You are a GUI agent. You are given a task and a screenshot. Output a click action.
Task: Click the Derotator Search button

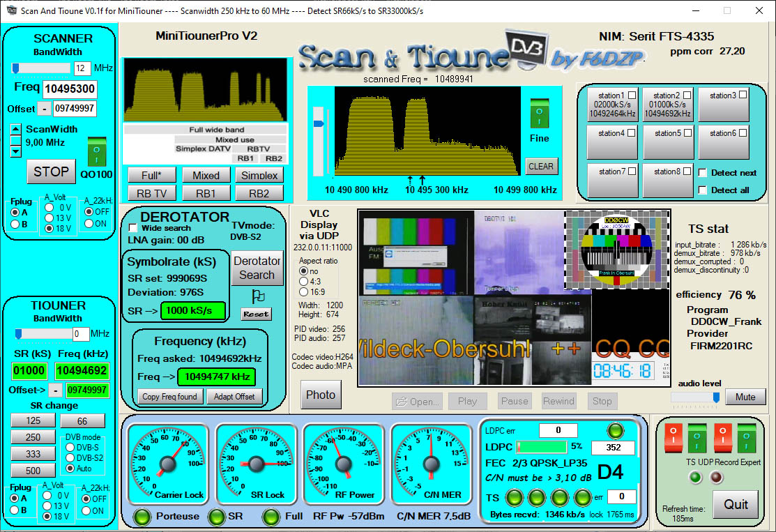257,268
